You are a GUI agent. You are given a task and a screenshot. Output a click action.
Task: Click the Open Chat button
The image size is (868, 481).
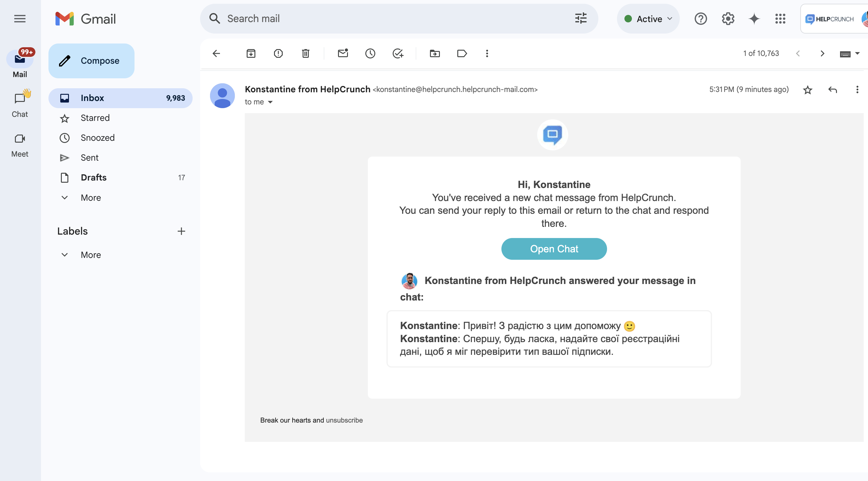pos(554,249)
